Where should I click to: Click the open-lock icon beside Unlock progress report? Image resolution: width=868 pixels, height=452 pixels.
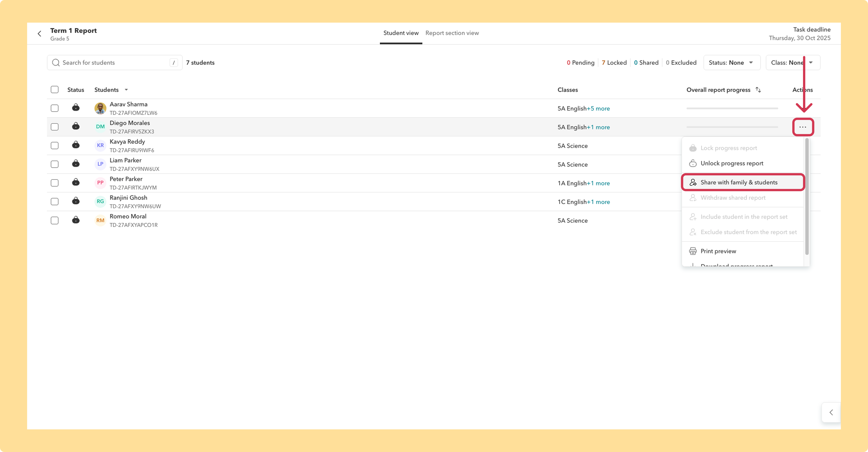693,163
